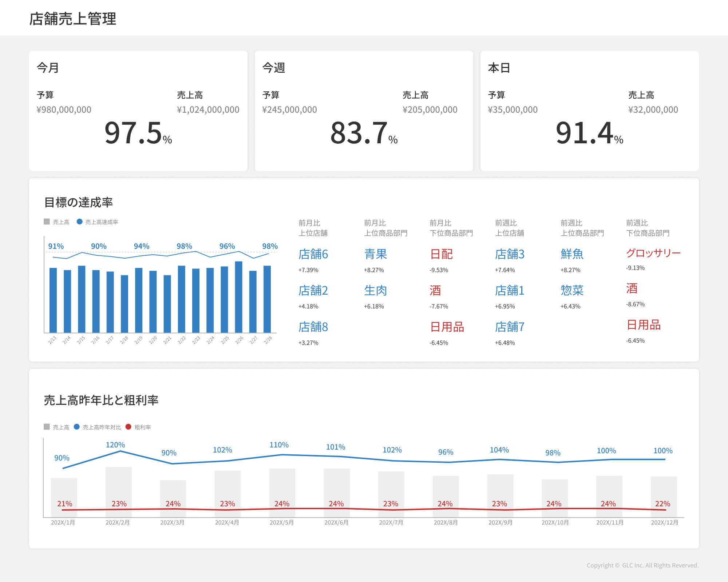Click the 91% label in the achievement chart

[x=56, y=246]
